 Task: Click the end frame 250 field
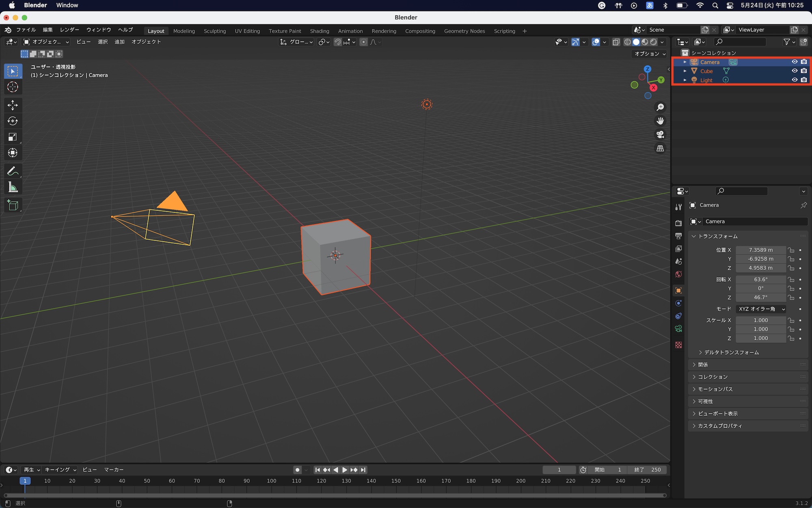click(x=647, y=470)
